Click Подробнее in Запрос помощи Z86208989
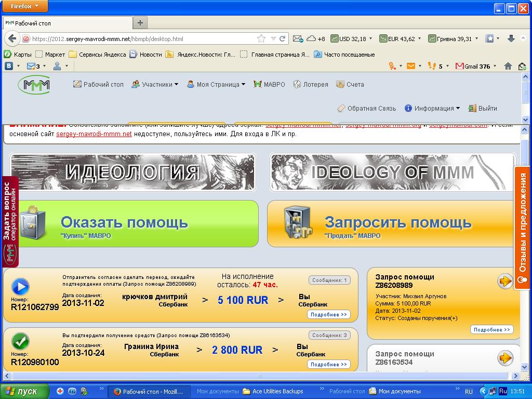Image resolution: width=532 pixels, height=399 pixels. coord(491,329)
